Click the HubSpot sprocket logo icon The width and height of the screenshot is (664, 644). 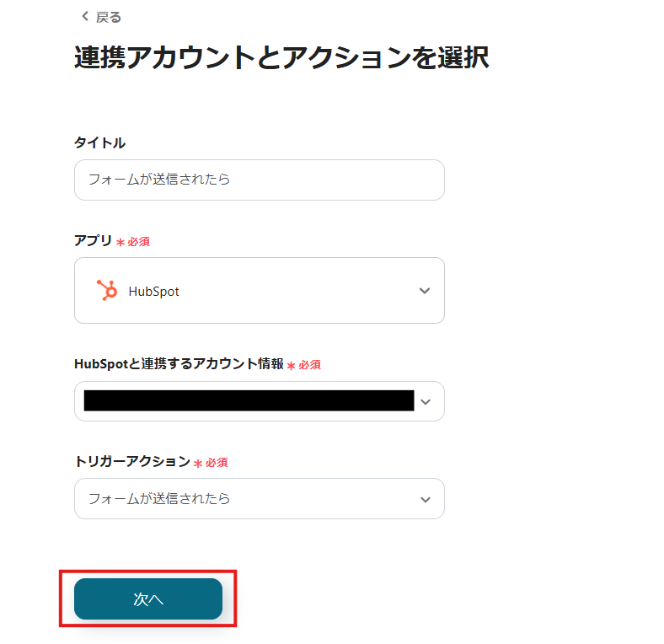click(106, 291)
